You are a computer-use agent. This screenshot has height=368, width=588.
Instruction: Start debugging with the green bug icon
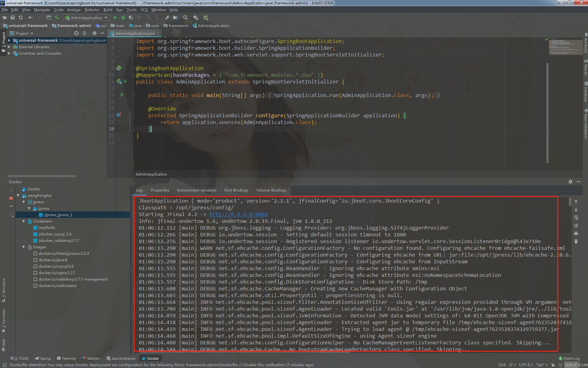[x=123, y=18]
